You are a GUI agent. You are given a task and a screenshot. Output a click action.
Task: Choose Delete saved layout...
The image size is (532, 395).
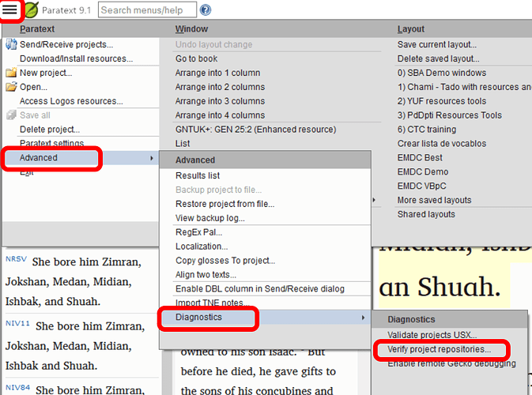pos(439,58)
